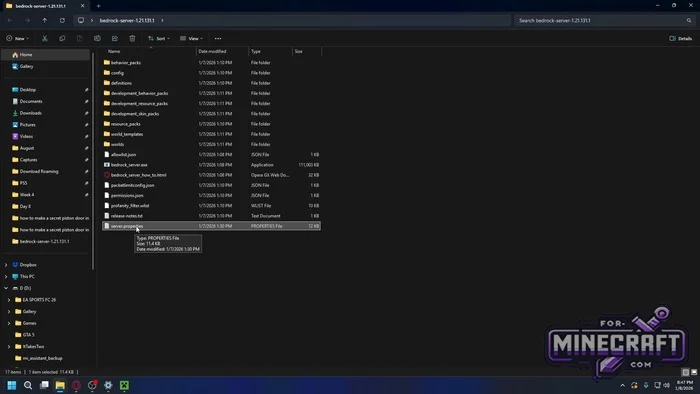The height and width of the screenshot is (394, 700).
Task: Select Home in navigation pane
Action: point(46,55)
